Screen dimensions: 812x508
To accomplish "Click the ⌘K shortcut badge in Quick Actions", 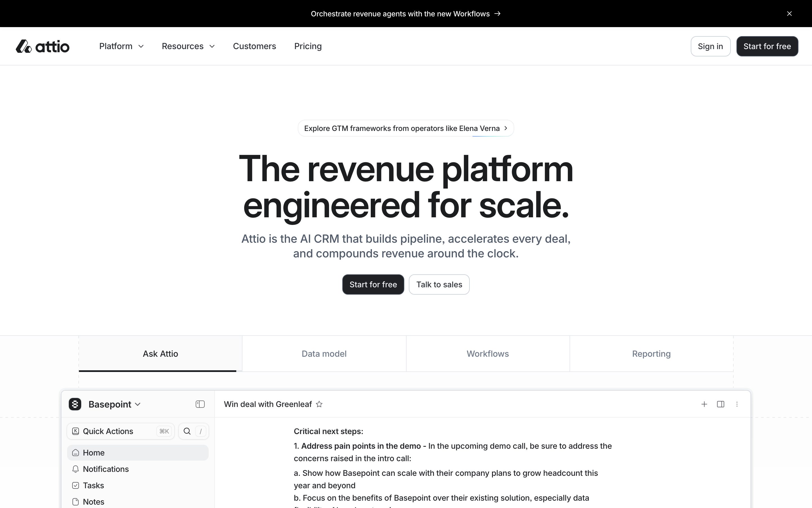I will (x=164, y=432).
